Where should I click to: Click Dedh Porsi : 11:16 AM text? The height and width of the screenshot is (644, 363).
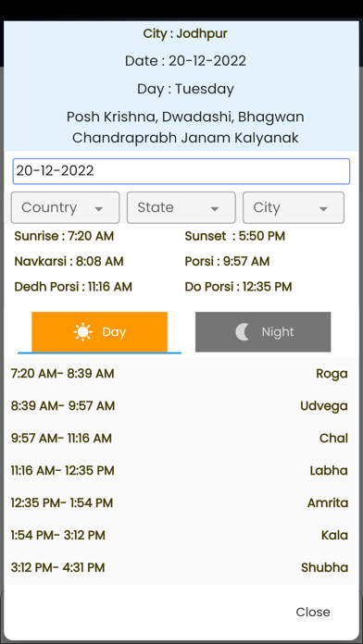tap(73, 287)
